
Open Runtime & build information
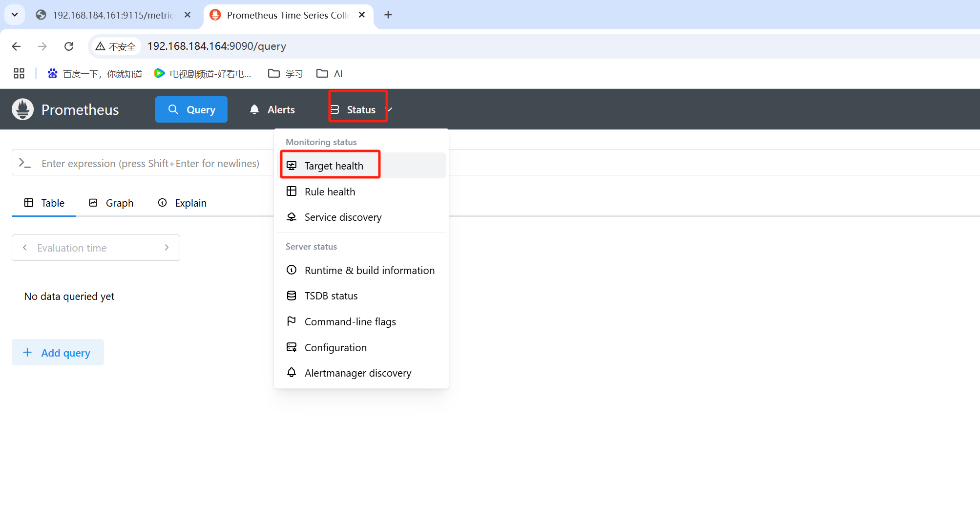362,270
